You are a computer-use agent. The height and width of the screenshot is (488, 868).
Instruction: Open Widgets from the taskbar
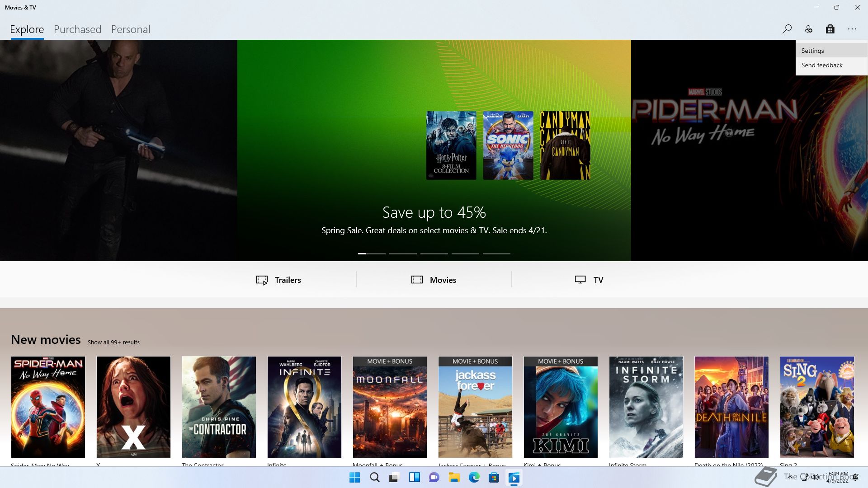pos(414,478)
